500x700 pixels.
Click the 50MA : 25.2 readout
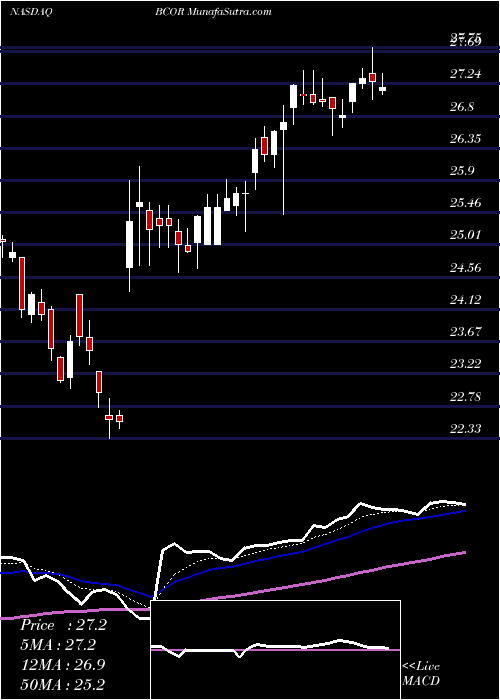[63, 684]
